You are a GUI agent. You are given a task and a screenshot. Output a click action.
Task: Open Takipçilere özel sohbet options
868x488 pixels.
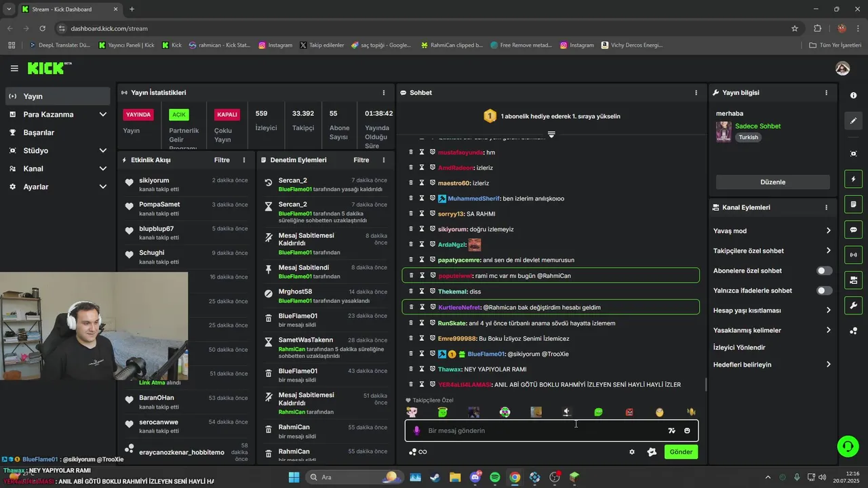772,251
